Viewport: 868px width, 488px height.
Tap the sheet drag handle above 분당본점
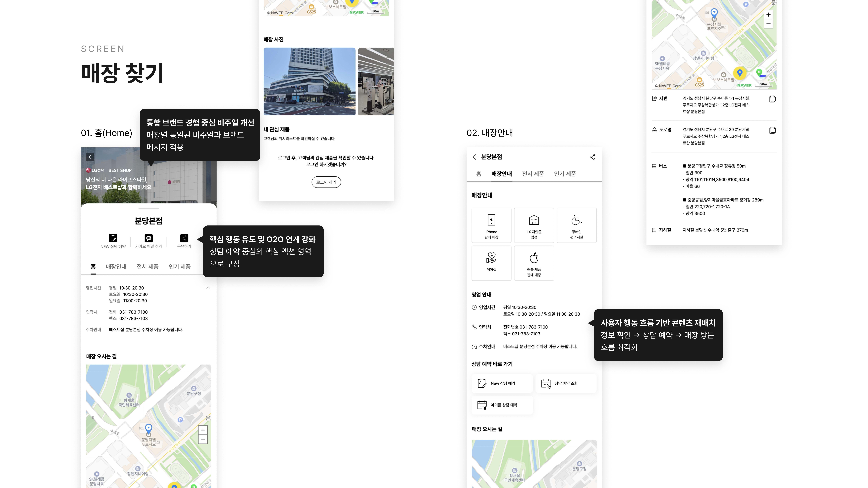(x=149, y=208)
